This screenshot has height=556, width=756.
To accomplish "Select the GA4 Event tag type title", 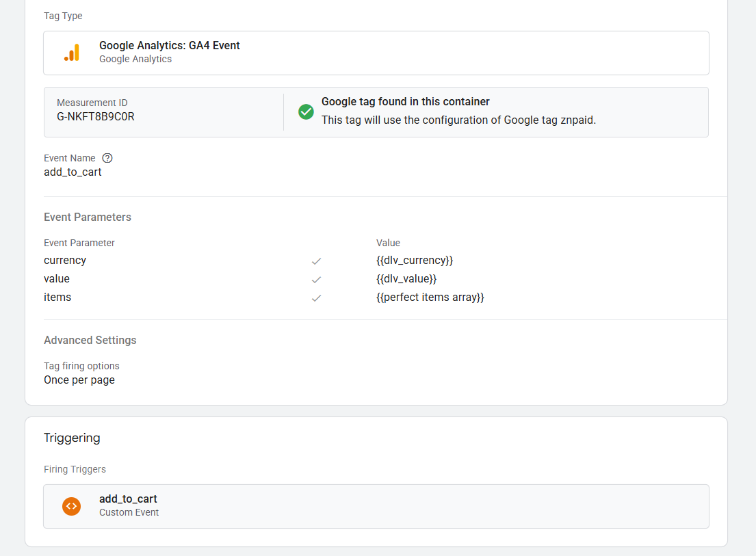I will pos(170,46).
